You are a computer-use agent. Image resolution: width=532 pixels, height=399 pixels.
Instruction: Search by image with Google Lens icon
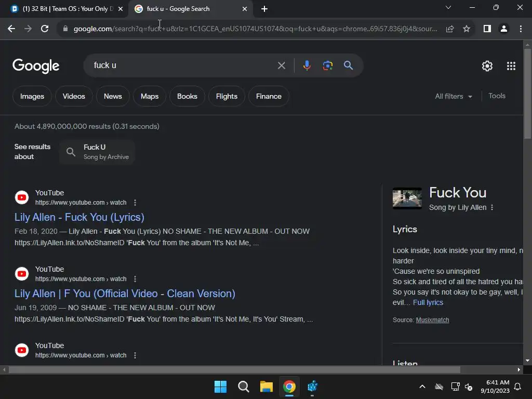tap(327, 65)
